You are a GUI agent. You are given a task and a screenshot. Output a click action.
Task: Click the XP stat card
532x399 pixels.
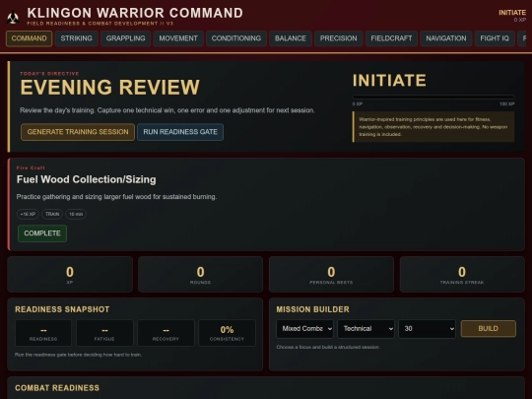coord(70,275)
